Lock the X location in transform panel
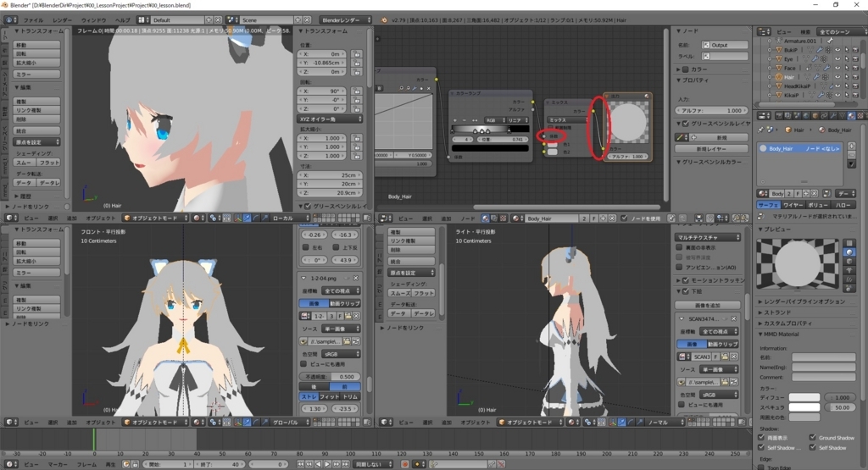868x470 pixels. point(357,54)
